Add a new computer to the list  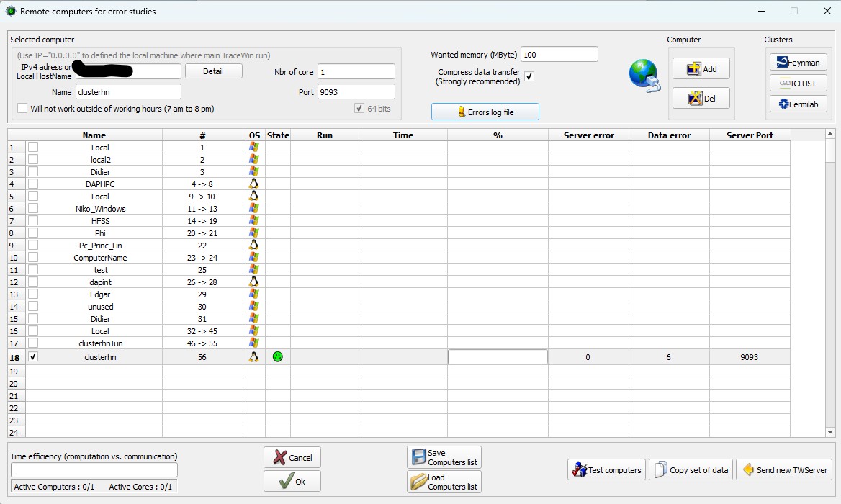[x=701, y=68]
